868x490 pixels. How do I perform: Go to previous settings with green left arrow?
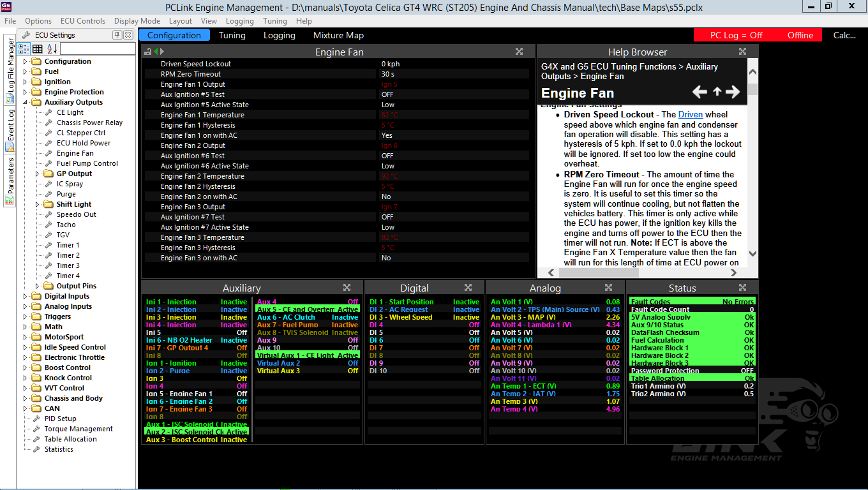(156, 52)
